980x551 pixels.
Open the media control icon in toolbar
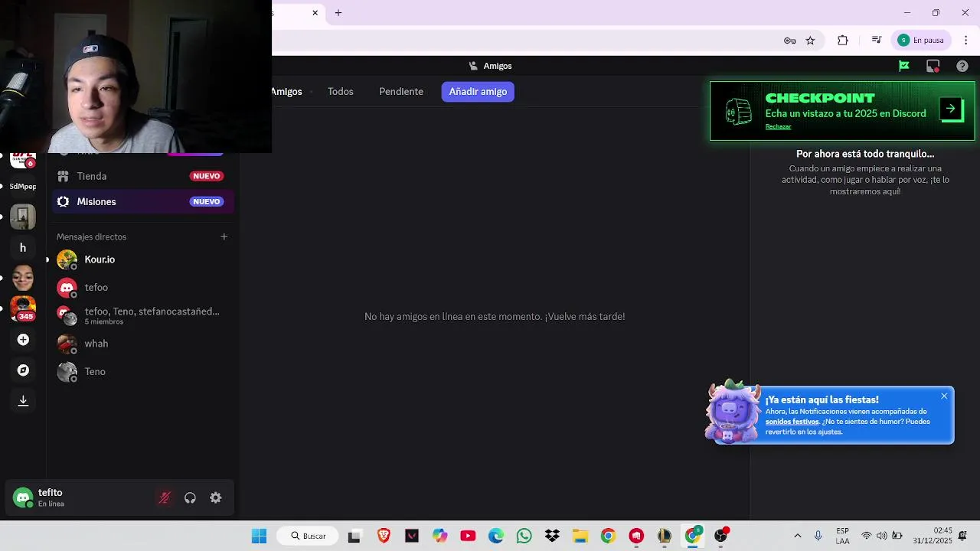(x=877, y=41)
